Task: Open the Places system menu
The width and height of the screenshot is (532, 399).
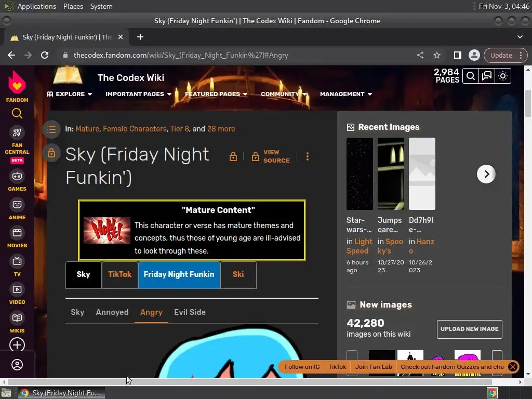Action: pos(73,6)
